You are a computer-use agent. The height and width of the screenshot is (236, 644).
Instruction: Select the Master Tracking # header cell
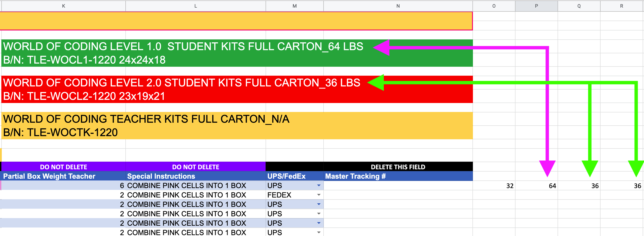coord(398,176)
